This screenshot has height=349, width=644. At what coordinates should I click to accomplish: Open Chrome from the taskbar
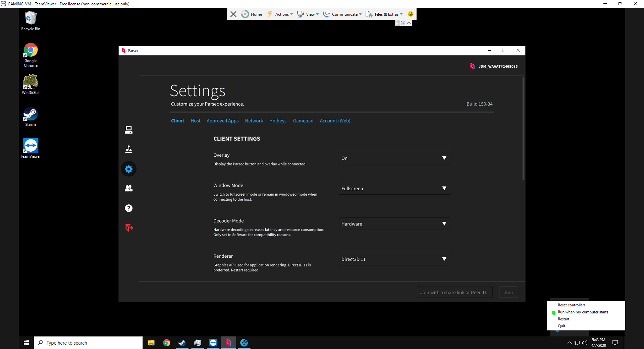(167, 343)
